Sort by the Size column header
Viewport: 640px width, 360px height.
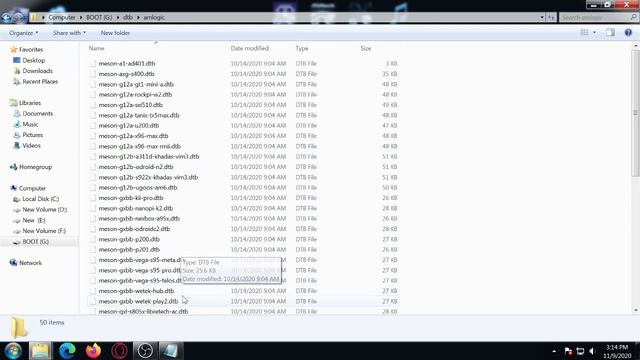pyautogui.click(x=366, y=48)
